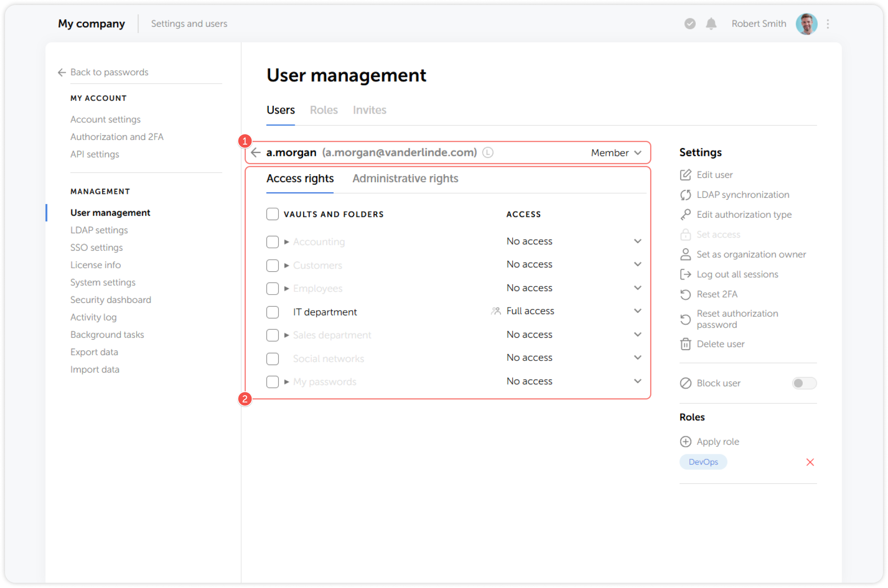Select all vaults and folders checkbox
The height and width of the screenshot is (588, 888).
[x=272, y=214]
